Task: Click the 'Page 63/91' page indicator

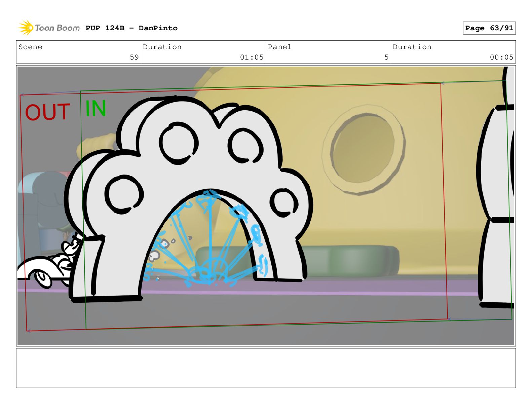Action: click(x=489, y=28)
